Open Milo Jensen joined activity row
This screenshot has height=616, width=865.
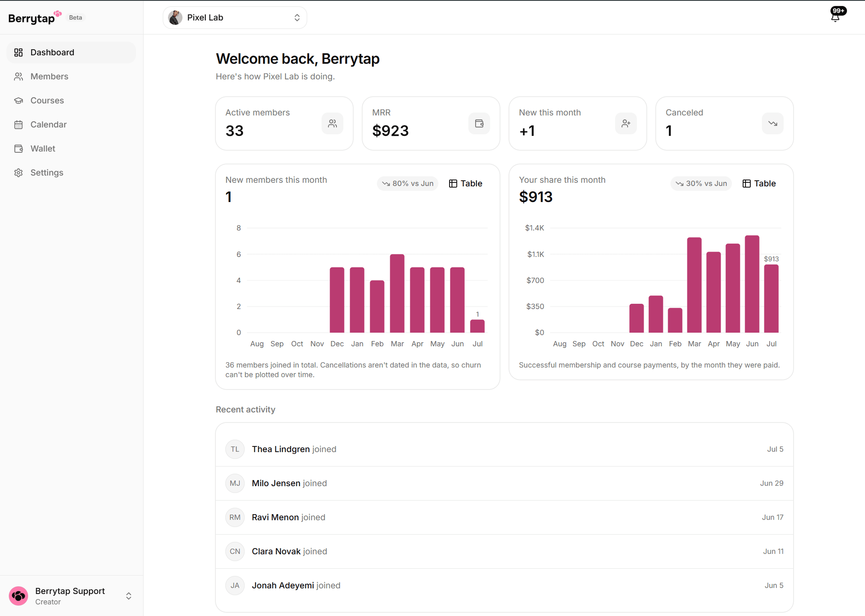coord(504,483)
